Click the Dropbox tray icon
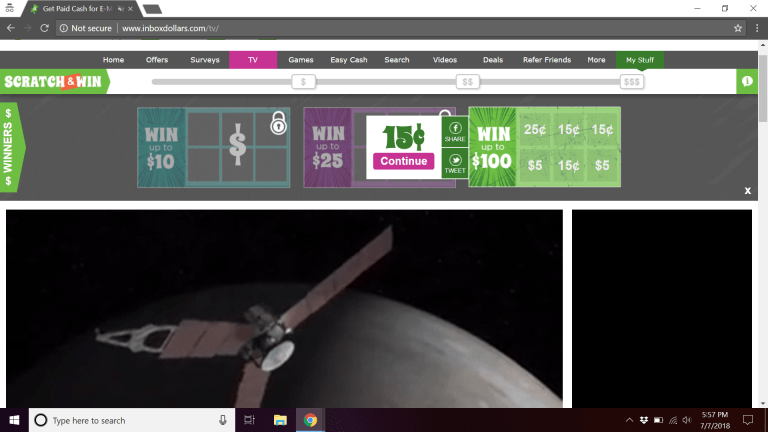 click(644, 420)
